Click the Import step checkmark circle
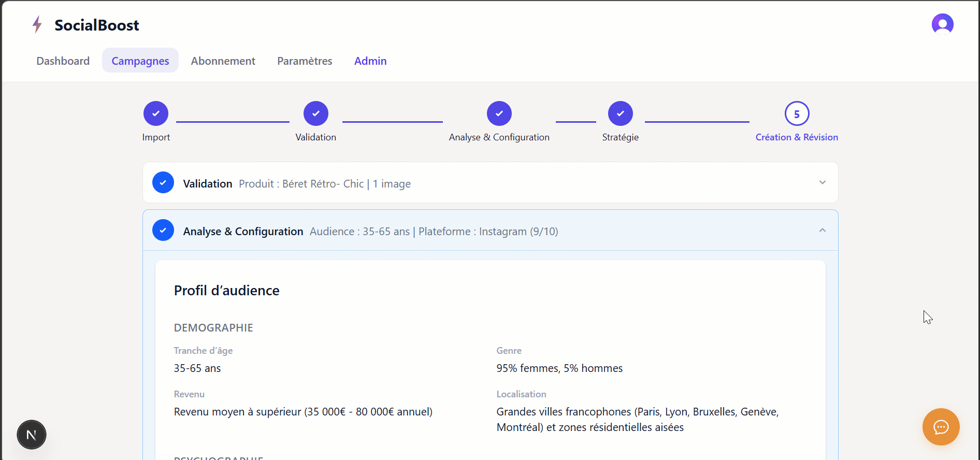Screen dimensions: 980x460 (x=156, y=113)
